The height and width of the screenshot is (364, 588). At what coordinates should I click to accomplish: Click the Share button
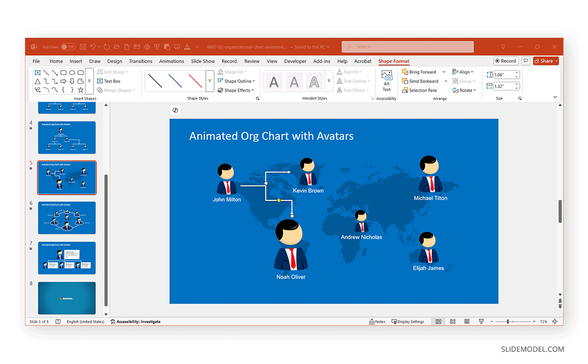point(545,61)
